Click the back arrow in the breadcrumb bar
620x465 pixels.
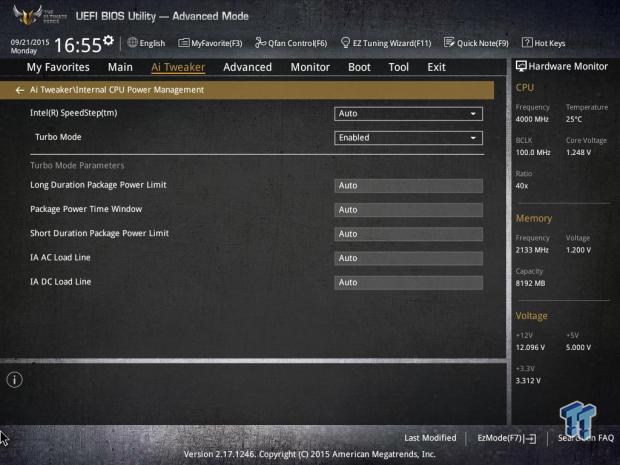[20, 90]
